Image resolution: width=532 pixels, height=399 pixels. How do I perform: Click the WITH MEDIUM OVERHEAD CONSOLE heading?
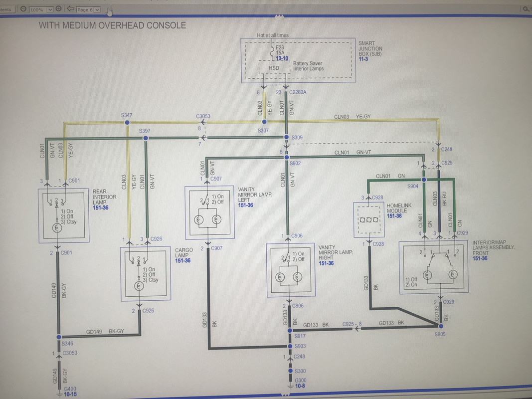pos(112,25)
